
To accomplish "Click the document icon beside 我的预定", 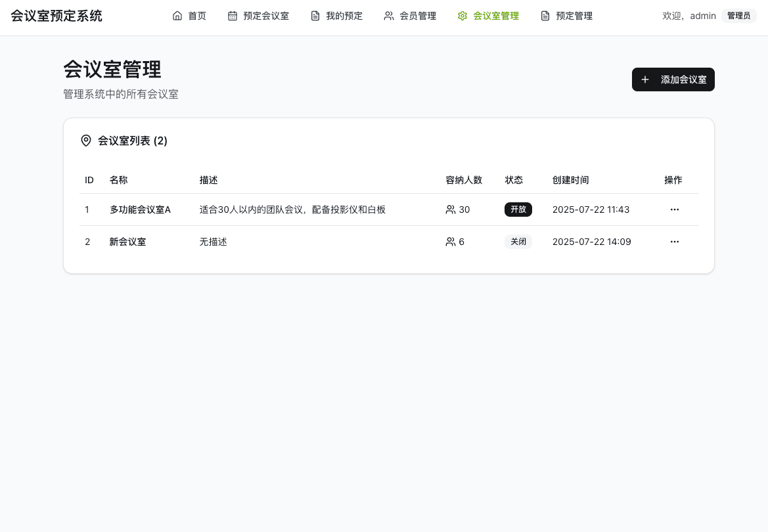I will coord(315,16).
